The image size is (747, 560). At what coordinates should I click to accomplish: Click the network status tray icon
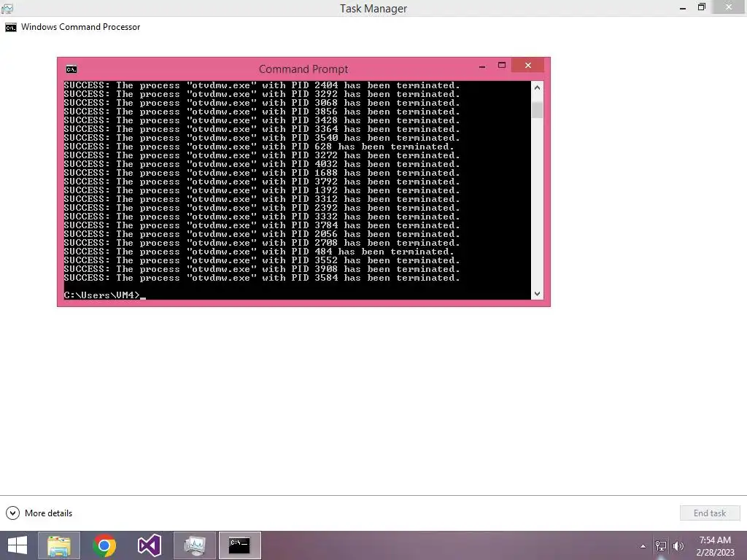[661, 546]
